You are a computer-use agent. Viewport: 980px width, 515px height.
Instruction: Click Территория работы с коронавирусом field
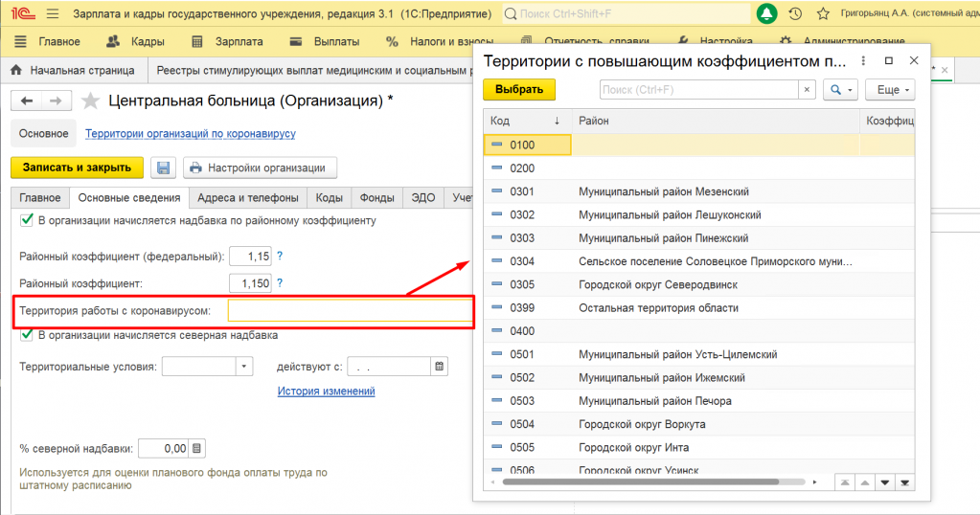(x=349, y=311)
